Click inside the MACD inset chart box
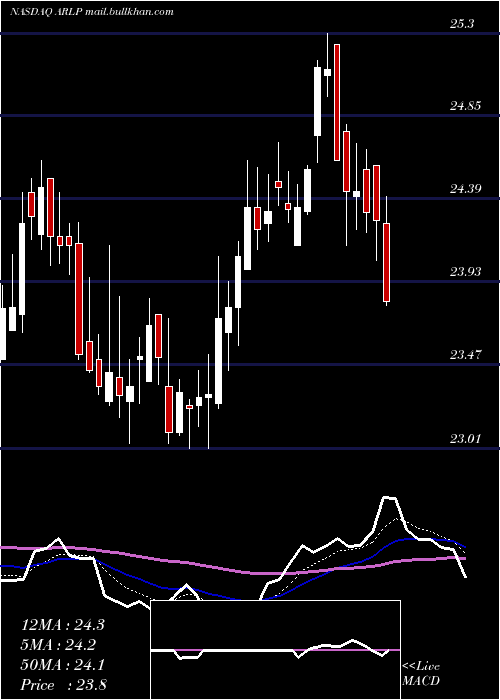 [275, 650]
